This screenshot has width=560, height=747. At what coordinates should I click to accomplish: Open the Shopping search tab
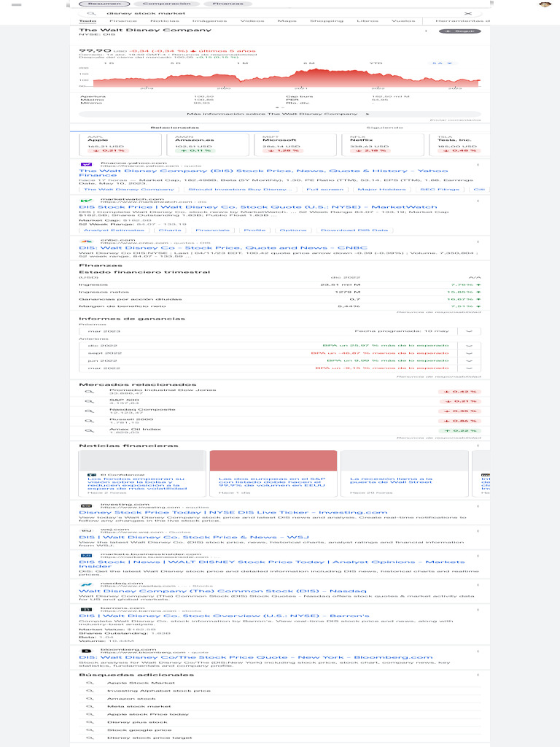327,21
